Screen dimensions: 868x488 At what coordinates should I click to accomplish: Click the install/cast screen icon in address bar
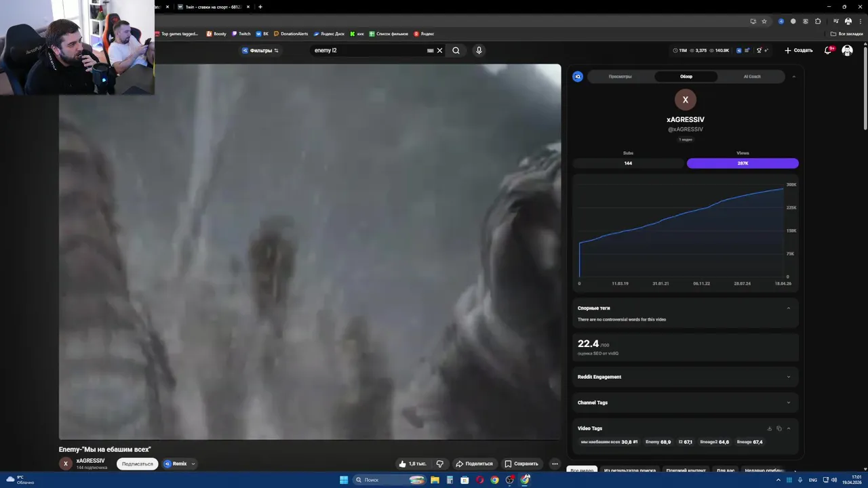[x=753, y=21]
